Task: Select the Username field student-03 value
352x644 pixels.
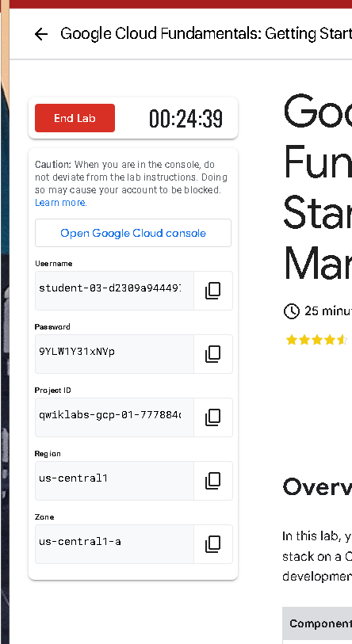Action: 114,291
